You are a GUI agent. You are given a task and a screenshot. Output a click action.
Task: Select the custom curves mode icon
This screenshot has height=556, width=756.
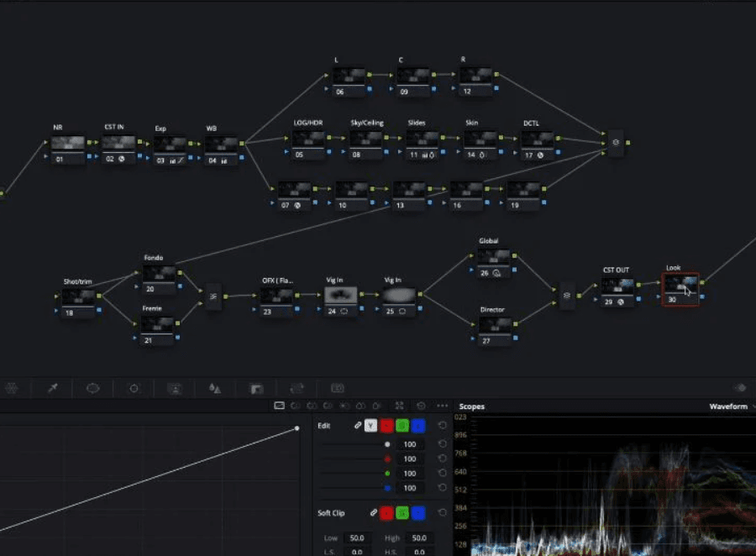coord(279,406)
